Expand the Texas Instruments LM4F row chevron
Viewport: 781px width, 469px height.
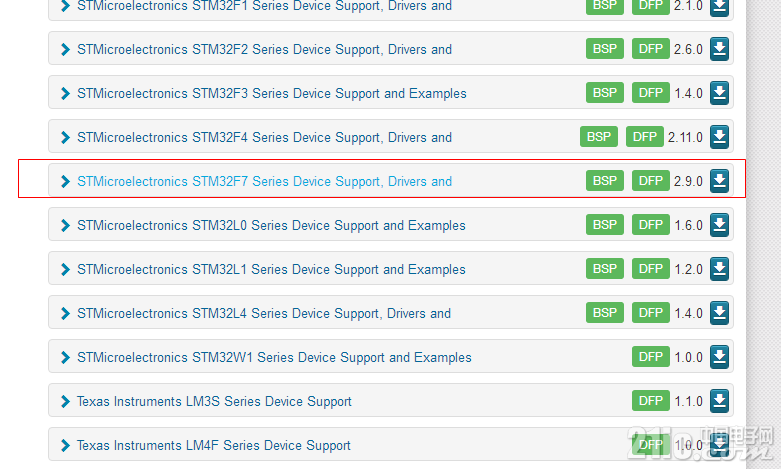[x=65, y=445]
